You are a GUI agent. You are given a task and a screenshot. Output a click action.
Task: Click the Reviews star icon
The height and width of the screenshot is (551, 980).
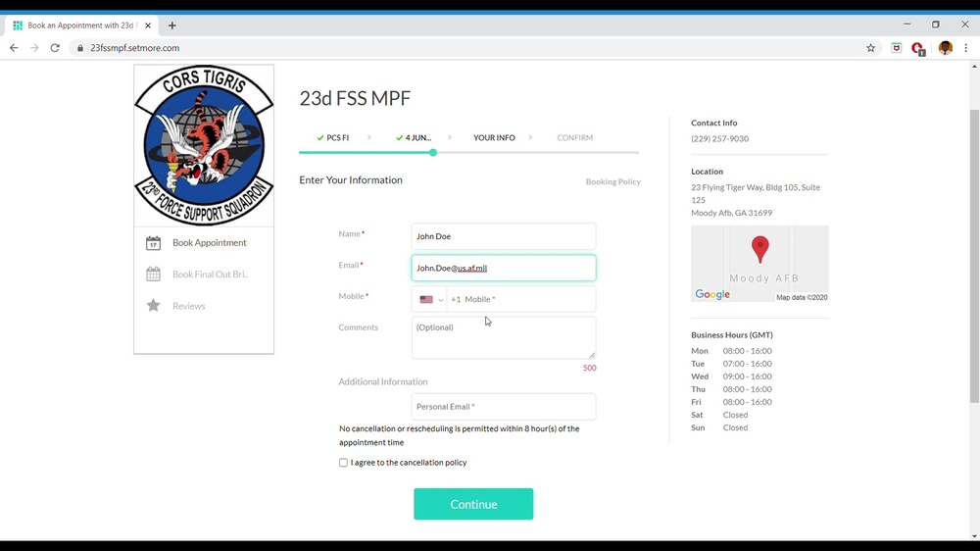(154, 306)
